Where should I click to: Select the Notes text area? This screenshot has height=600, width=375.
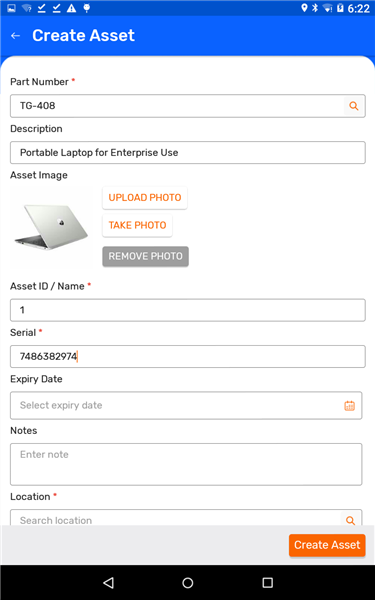(x=186, y=464)
